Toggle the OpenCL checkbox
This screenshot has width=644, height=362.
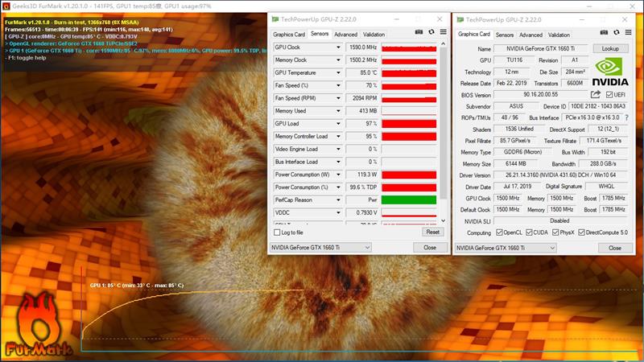[x=499, y=232]
